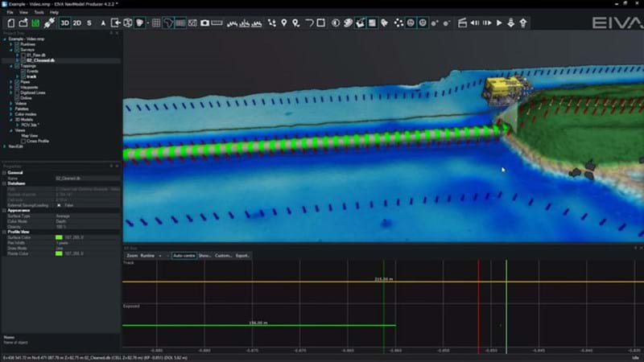The width and height of the screenshot is (644, 362).
Task: Toggle the Events checkbox
Action: point(23,72)
